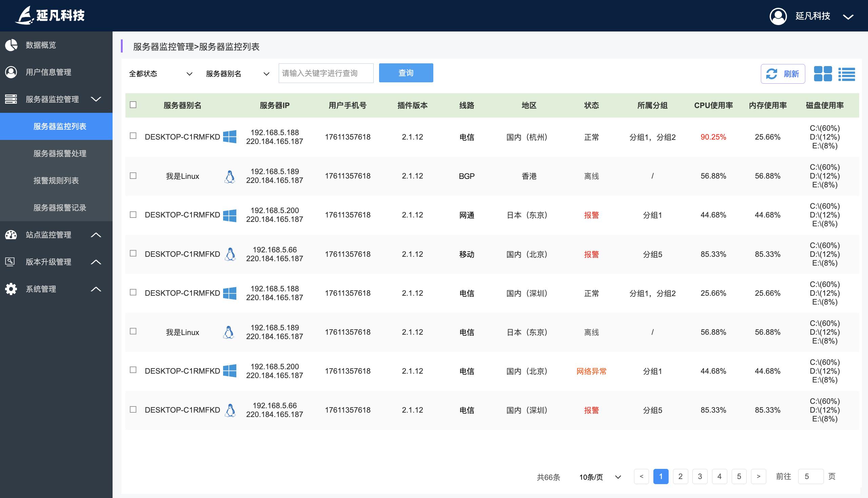Select the 数据概览 pie chart icon in sidebar

pos(11,45)
